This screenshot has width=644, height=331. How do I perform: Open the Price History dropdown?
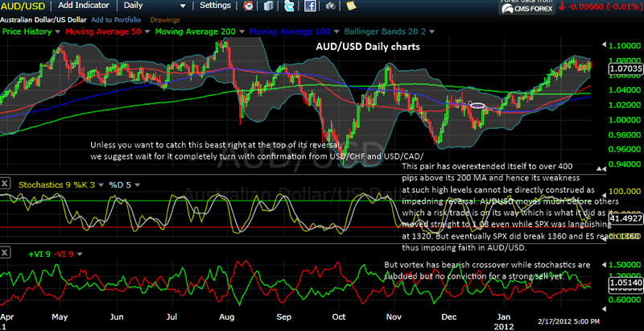(x=56, y=31)
